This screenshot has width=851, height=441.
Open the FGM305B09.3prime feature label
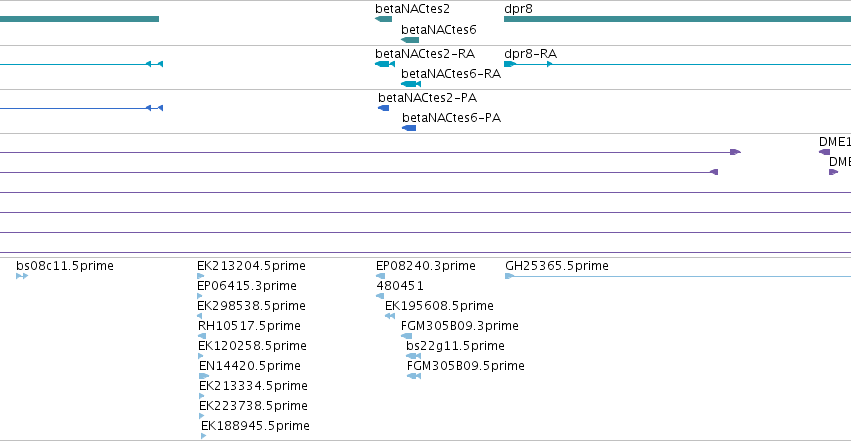coord(460,326)
